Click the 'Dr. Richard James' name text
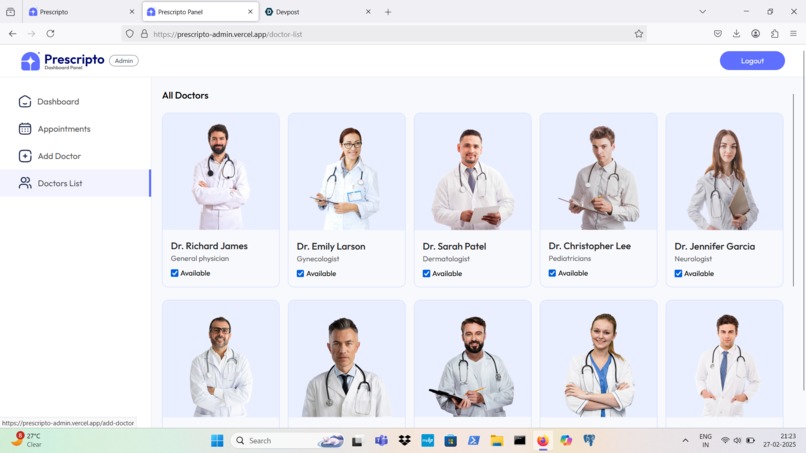The width and height of the screenshot is (806, 453). pyautogui.click(x=209, y=246)
